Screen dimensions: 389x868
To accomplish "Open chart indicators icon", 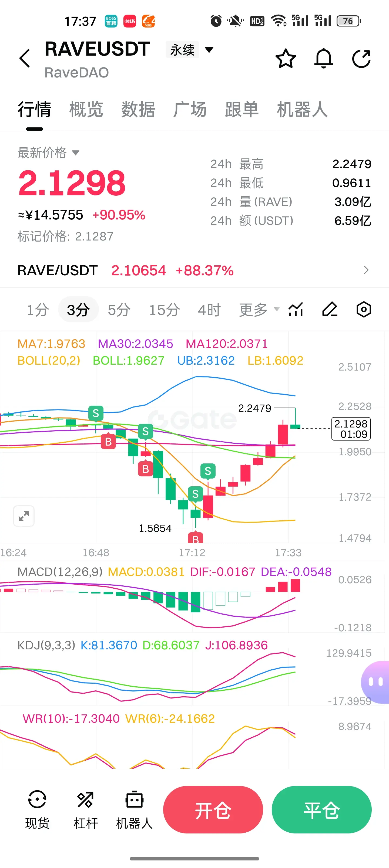I will [x=296, y=309].
